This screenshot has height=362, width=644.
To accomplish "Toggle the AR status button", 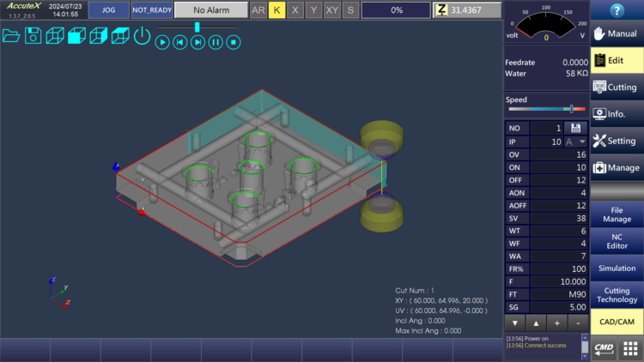I will click(x=258, y=10).
